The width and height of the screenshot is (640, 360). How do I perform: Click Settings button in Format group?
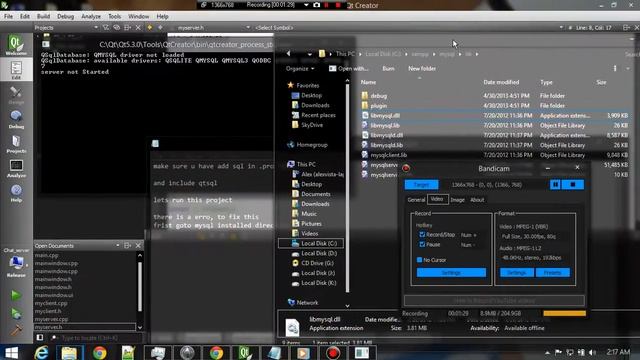coord(516,272)
